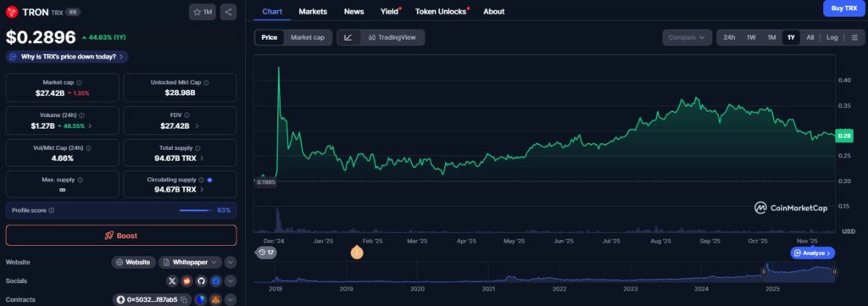This screenshot has width=868, height=306.
Task: Click the Boost button
Action: tap(121, 235)
